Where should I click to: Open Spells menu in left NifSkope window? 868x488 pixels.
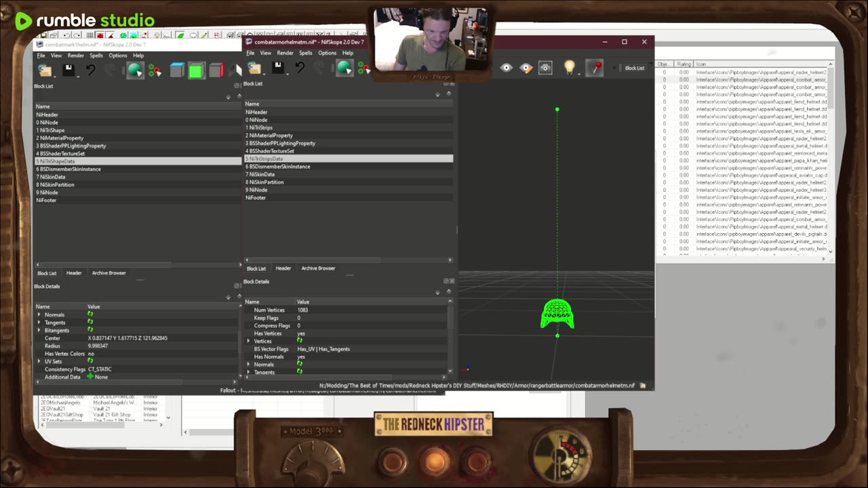[96, 56]
